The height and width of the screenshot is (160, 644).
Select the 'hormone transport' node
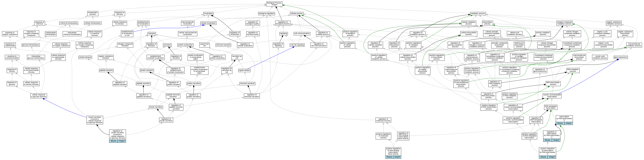tap(223, 45)
